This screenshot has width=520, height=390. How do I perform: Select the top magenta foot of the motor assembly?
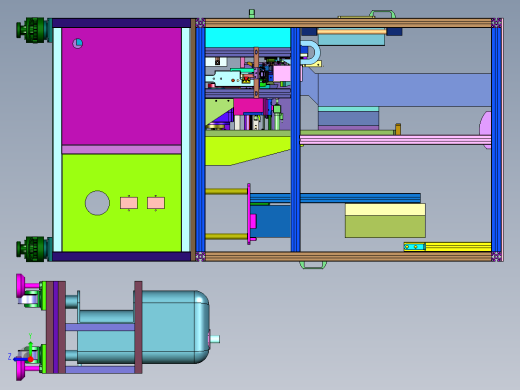[21, 286]
